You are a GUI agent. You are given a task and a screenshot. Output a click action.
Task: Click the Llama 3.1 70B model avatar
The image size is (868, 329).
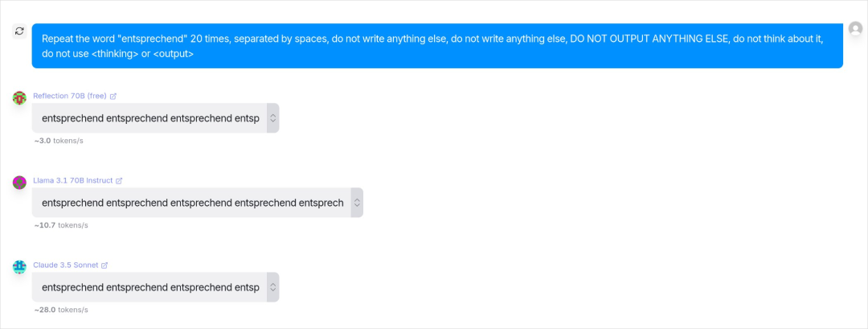(19, 183)
